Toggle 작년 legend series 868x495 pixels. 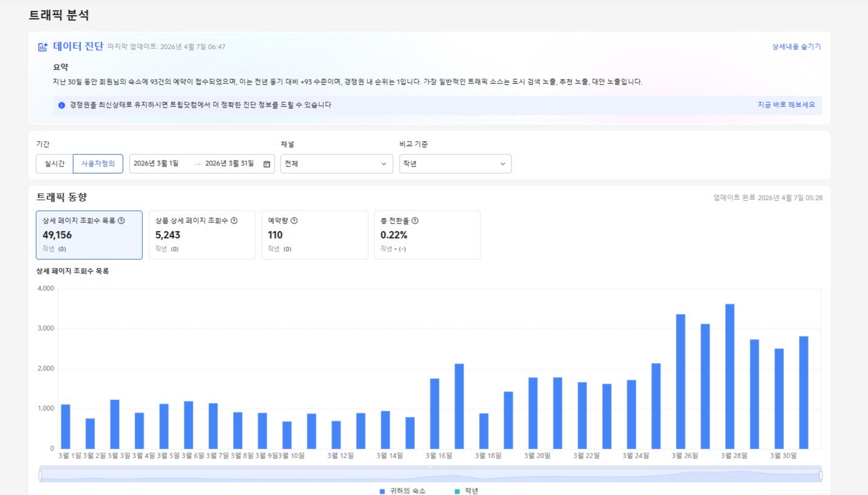[x=466, y=490]
